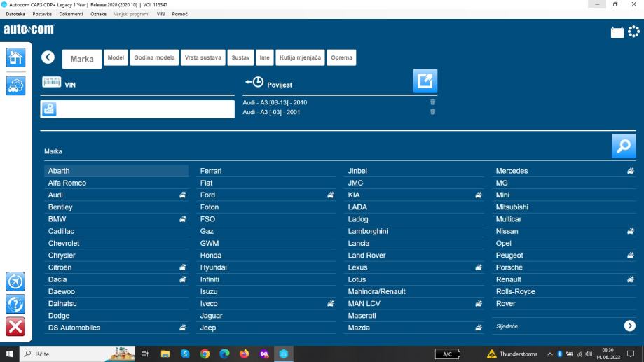This screenshot has height=362, width=644.
Task: Open help via the question mark sidebar icon
Action: tap(15, 304)
